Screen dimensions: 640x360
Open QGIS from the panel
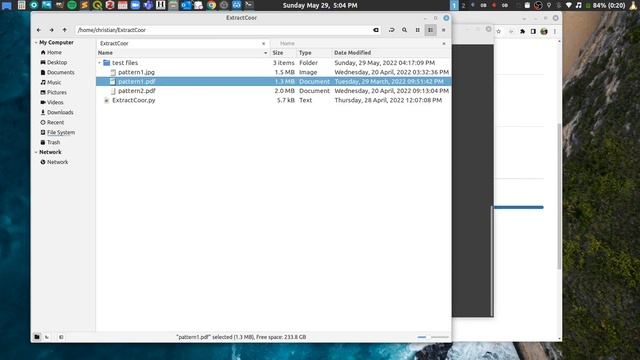(x=97, y=5)
